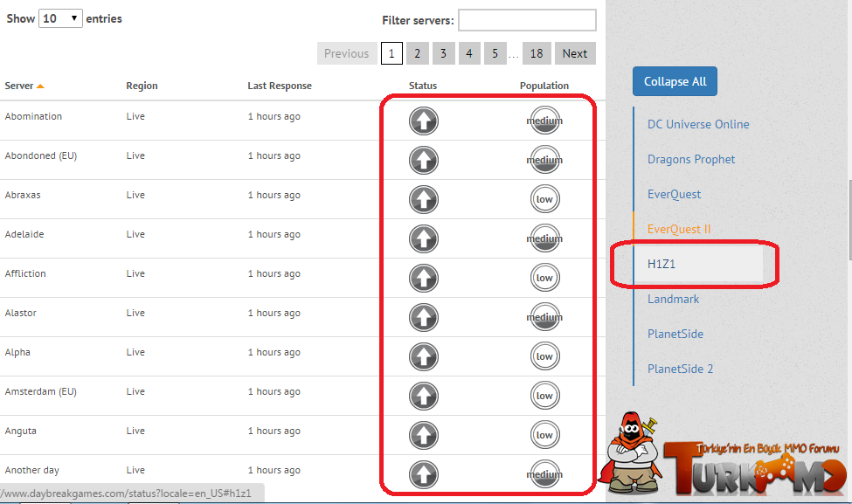Open the Landmark section
This screenshot has width=852, height=504.
(673, 300)
